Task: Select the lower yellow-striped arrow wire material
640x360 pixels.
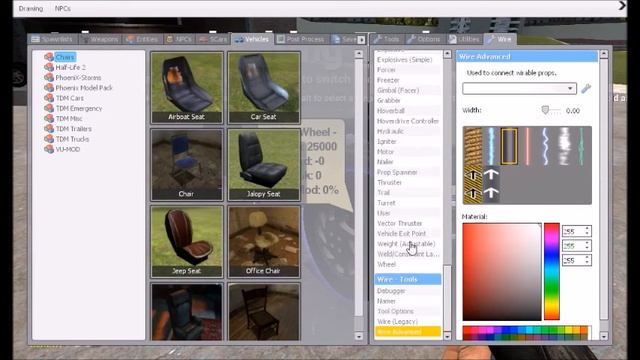Action: pos(473,193)
